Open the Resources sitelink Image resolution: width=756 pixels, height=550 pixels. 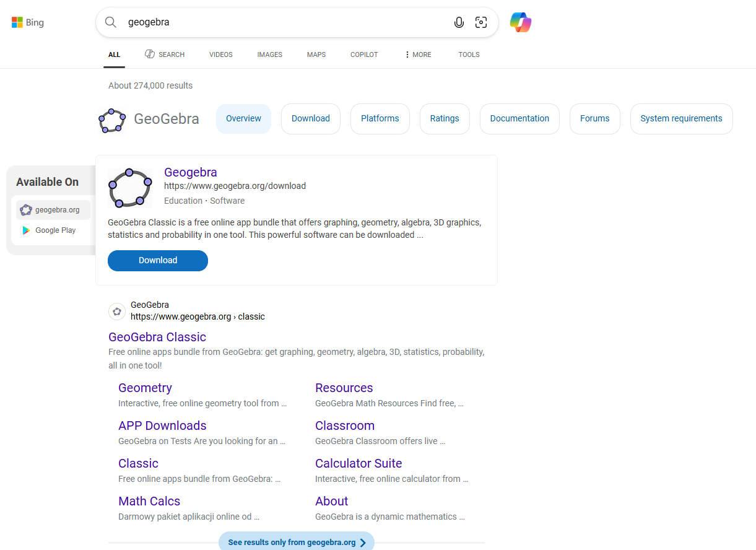click(x=344, y=388)
